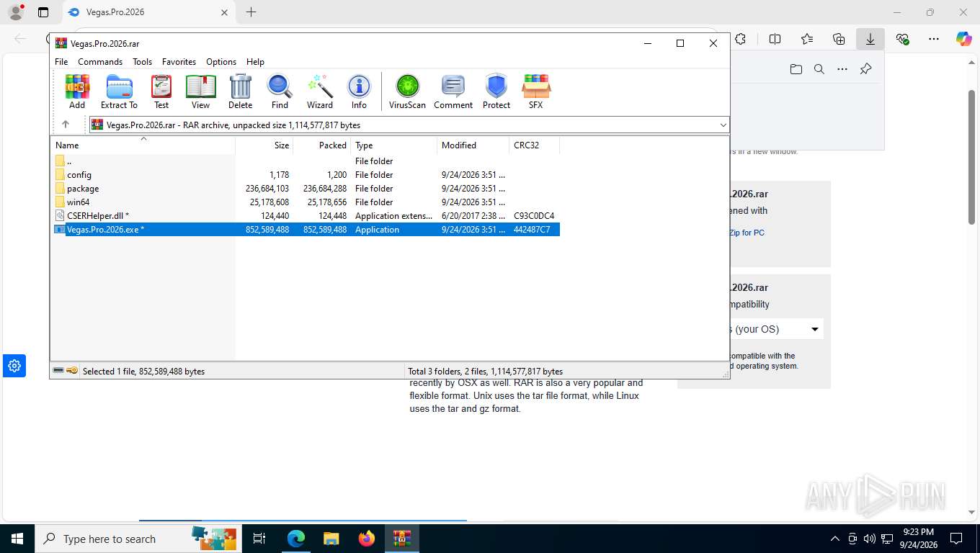Click the key password icon in status bar
The image size is (980, 553).
point(72,371)
